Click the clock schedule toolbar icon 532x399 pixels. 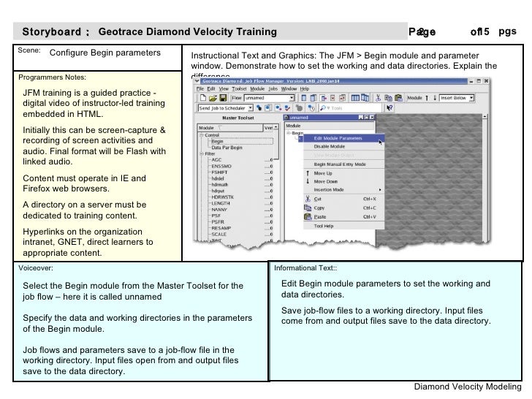311,108
